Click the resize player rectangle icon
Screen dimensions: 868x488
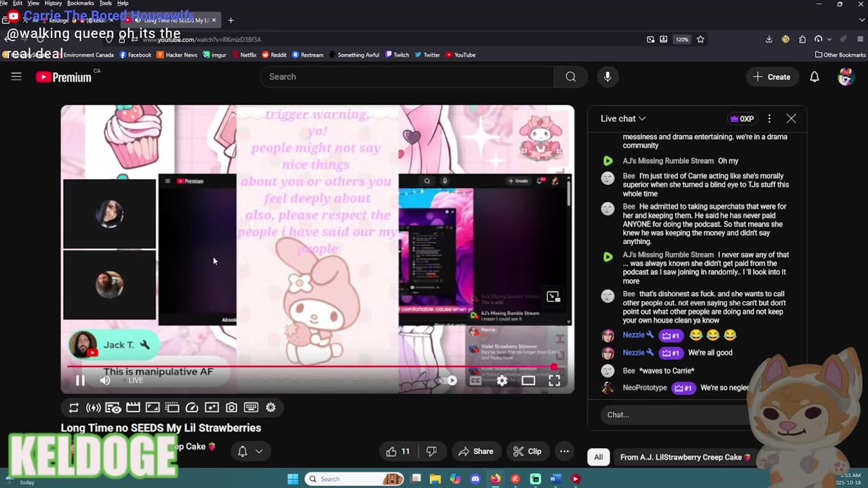pyautogui.click(x=153, y=407)
